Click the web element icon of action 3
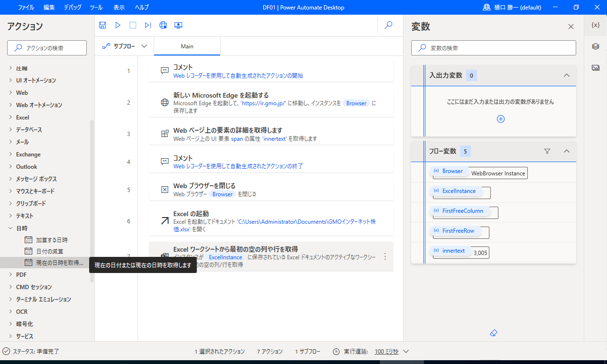Viewport: 607px width, 364px height. (165, 134)
